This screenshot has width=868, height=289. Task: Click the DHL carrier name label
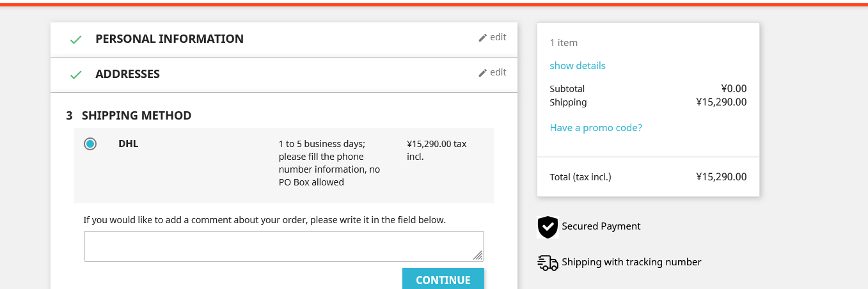click(x=129, y=144)
